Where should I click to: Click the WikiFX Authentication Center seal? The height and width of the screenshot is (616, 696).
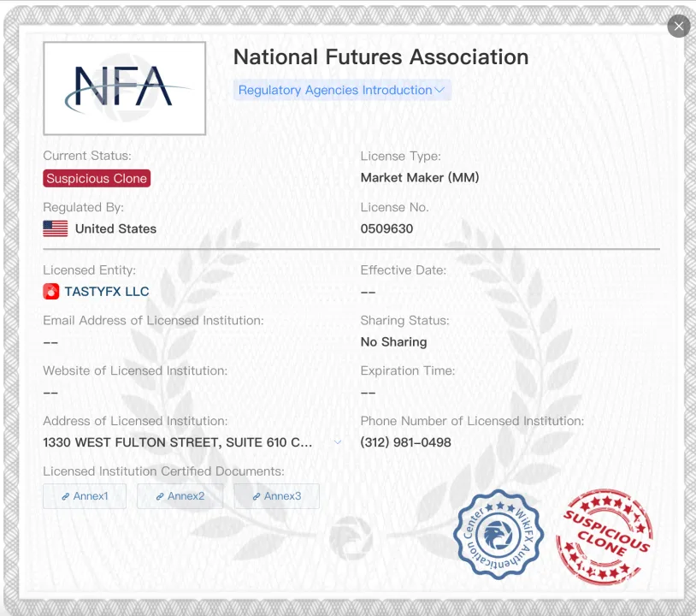tap(498, 534)
